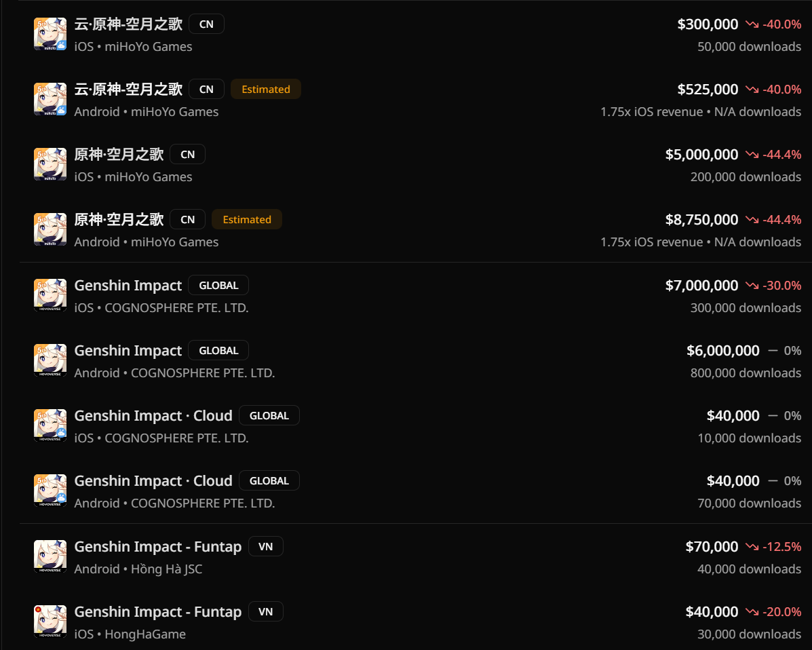Click '800,000 downloads' text
This screenshot has height=650, width=812.
[x=746, y=373]
